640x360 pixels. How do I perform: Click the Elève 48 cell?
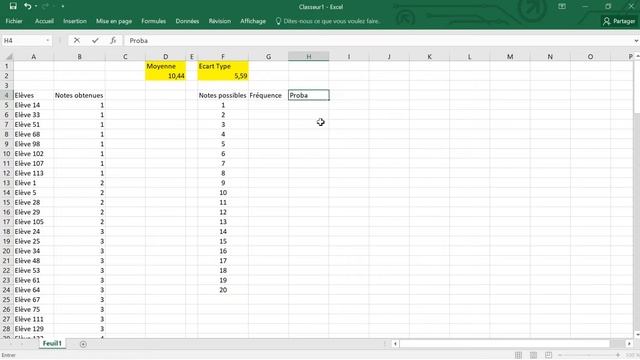pos(33,260)
